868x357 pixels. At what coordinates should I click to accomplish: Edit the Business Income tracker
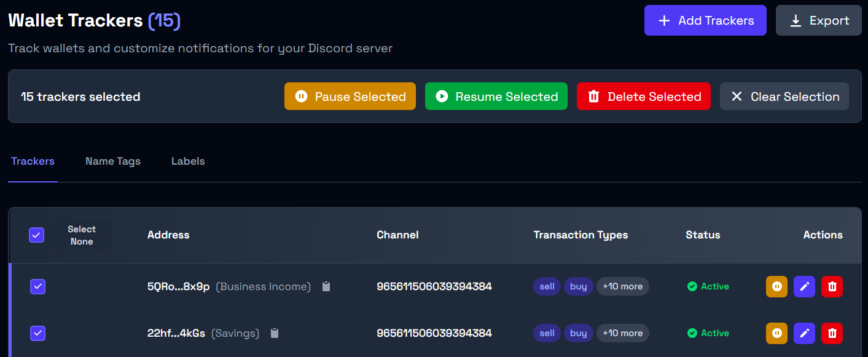[804, 286]
